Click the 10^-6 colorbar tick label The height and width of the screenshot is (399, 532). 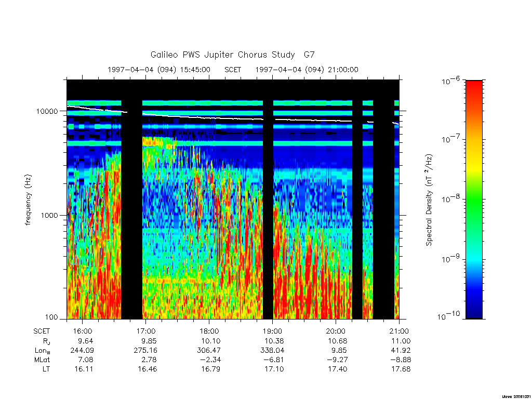tap(451, 81)
